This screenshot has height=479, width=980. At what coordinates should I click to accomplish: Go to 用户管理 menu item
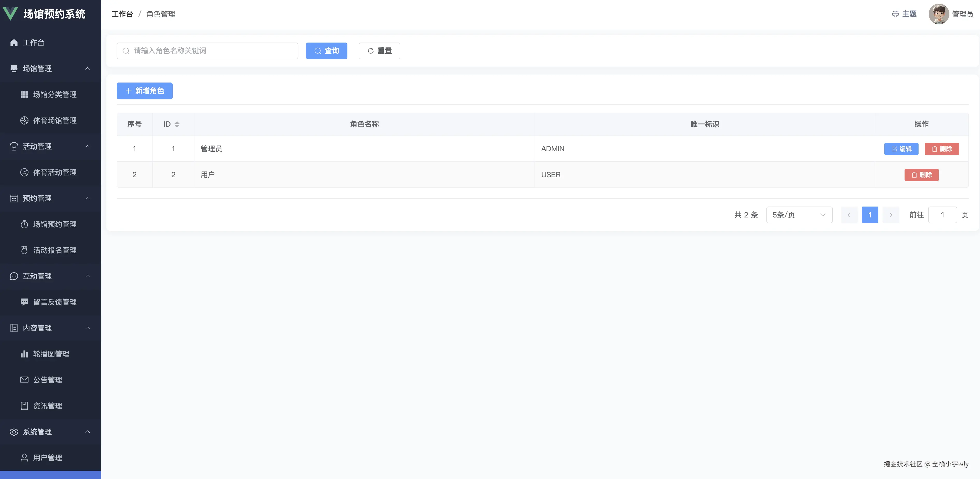point(47,457)
